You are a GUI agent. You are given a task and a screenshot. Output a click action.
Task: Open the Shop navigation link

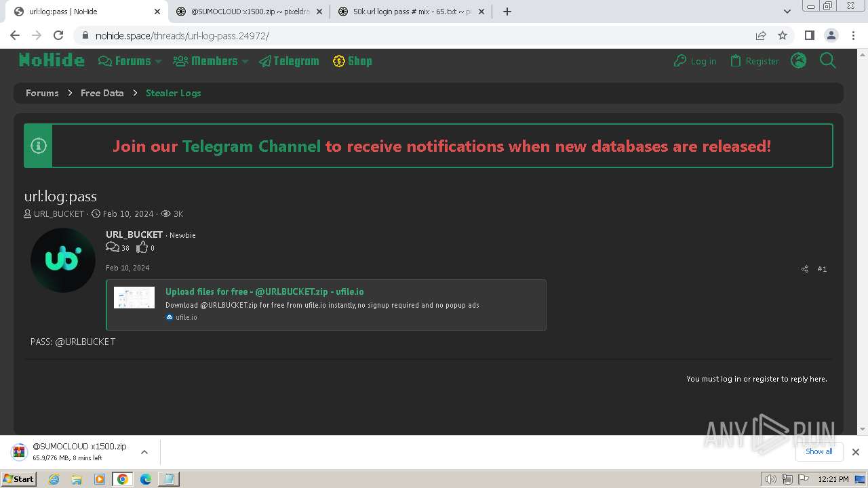click(x=353, y=61)
